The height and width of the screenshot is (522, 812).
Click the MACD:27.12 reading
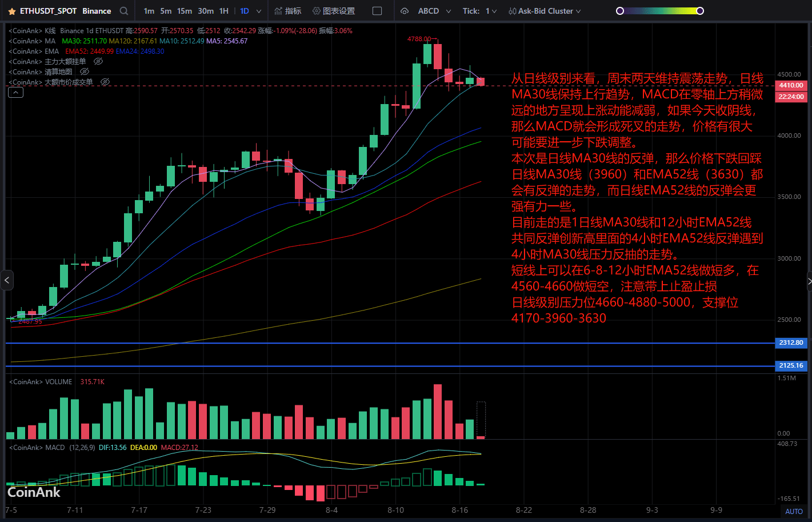179,448
